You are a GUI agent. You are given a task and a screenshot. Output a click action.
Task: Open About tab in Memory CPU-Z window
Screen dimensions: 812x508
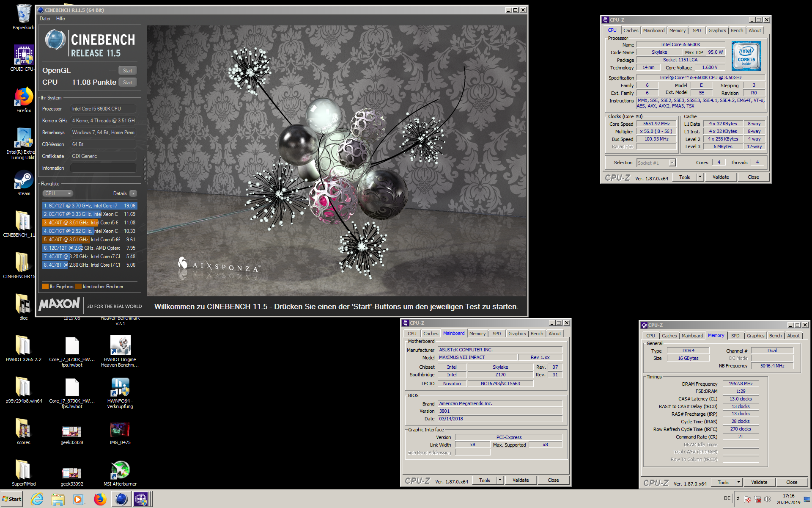point(793,336)
